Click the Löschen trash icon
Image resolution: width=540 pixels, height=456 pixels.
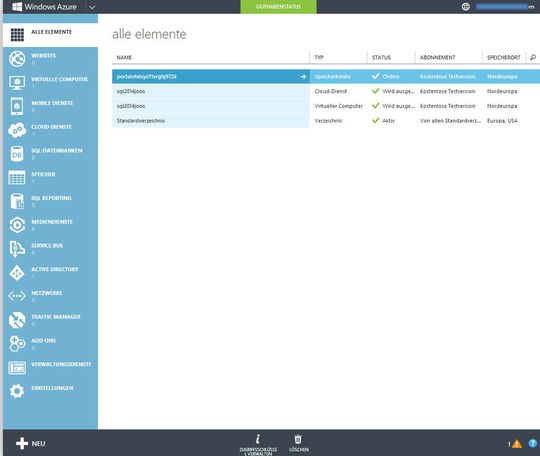(298, 439)
